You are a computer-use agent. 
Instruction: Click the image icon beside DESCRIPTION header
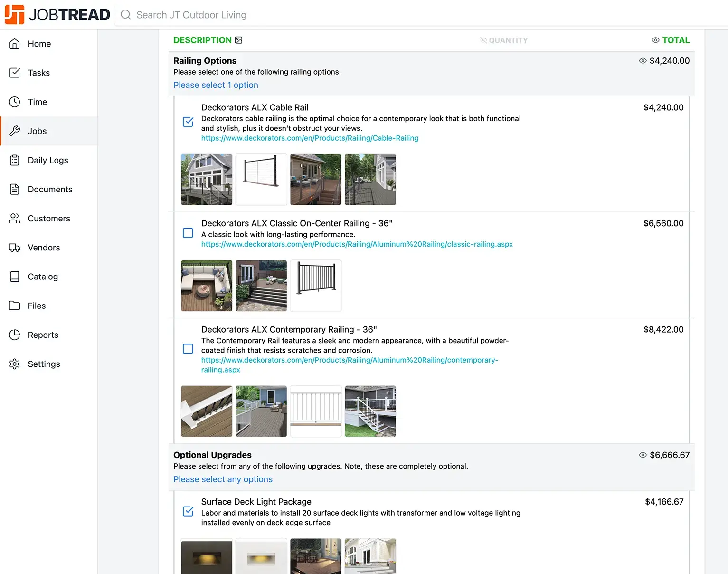point(239,40)
